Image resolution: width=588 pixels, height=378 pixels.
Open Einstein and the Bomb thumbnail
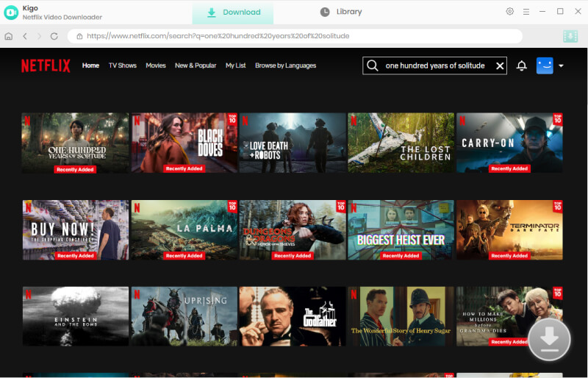pyautogui.click(x=76, y=316)
